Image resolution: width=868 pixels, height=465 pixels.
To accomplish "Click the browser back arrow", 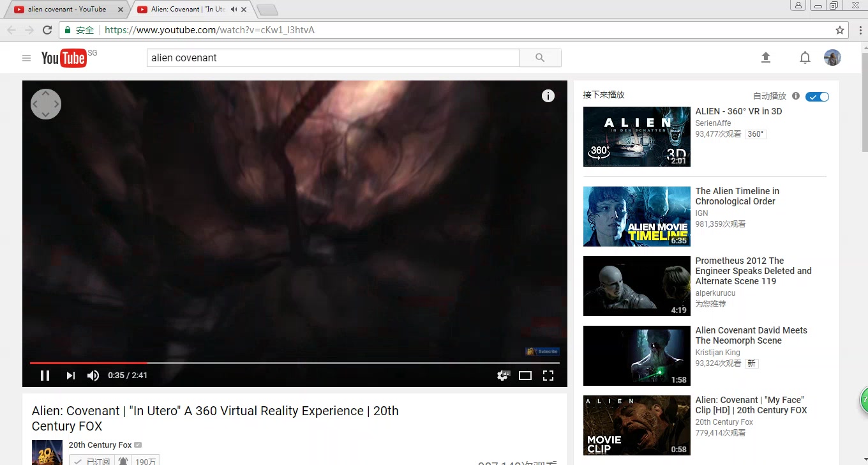I will click(x=11, y=30).
